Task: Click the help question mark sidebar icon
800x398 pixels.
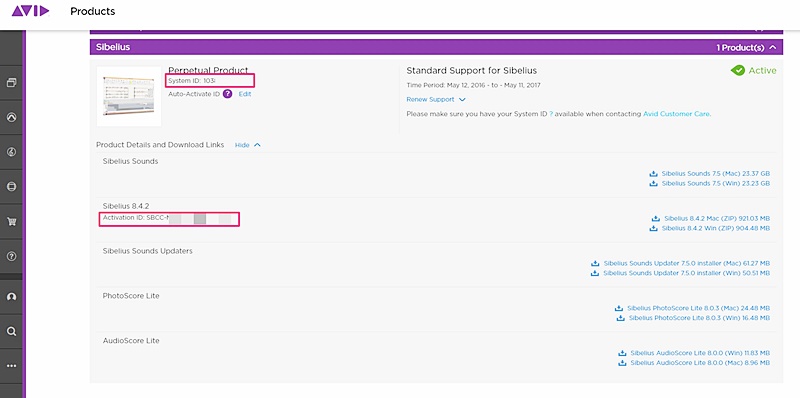Action: coord(11,256)
